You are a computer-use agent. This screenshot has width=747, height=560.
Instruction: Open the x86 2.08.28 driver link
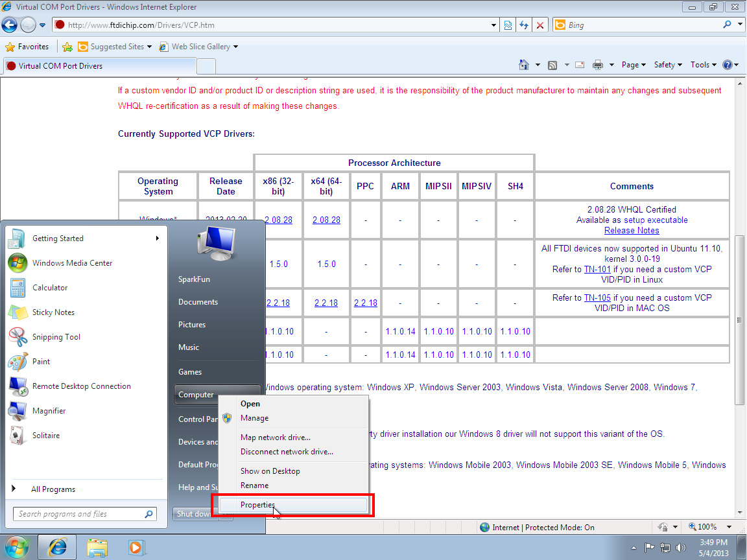(x=278, y=220)
